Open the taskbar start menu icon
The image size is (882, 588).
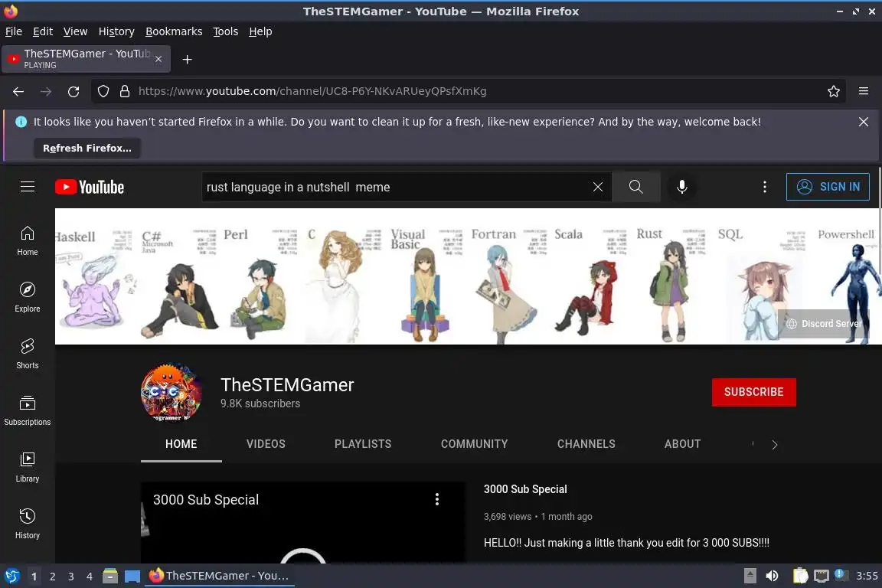(x=11, y=577)
